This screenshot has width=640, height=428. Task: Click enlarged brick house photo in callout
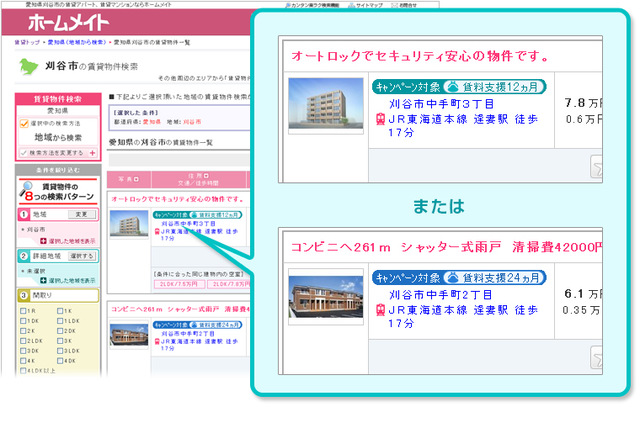tap(326, 297)
